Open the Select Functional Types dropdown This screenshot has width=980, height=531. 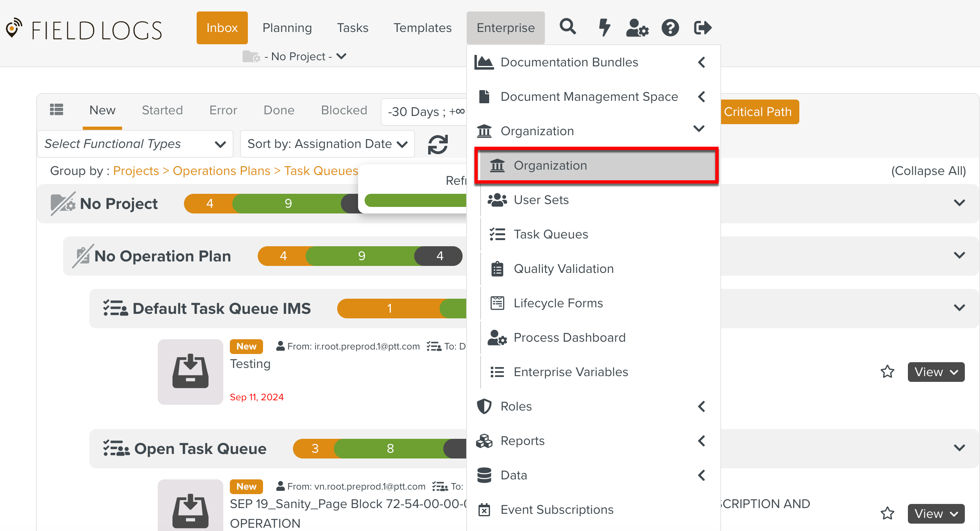click(x=135, y=144)
